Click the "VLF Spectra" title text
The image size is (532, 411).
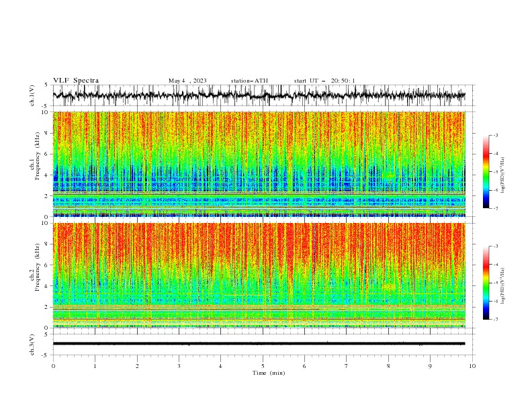click(76, 81)
